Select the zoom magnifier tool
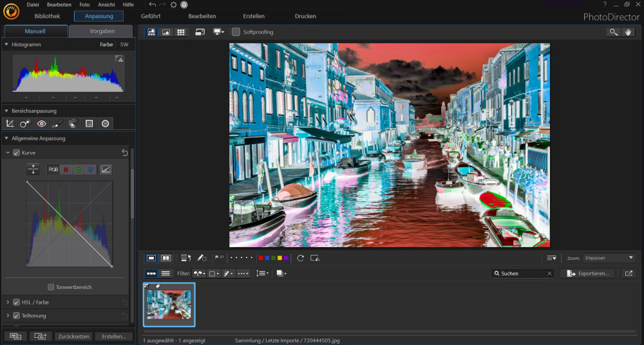This screenshot has height=345, width=644. pos(614,32)
